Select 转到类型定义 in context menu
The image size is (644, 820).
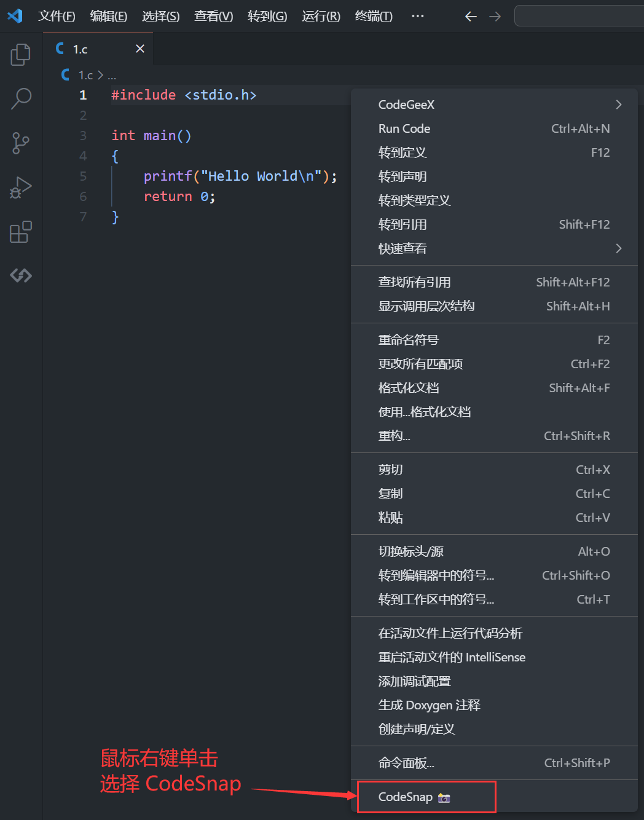tap(494, 200)
